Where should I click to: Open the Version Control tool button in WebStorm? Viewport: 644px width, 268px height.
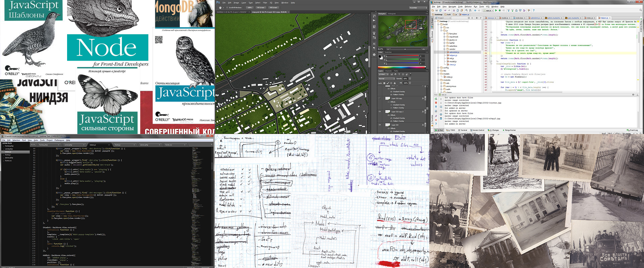[477, 130]
